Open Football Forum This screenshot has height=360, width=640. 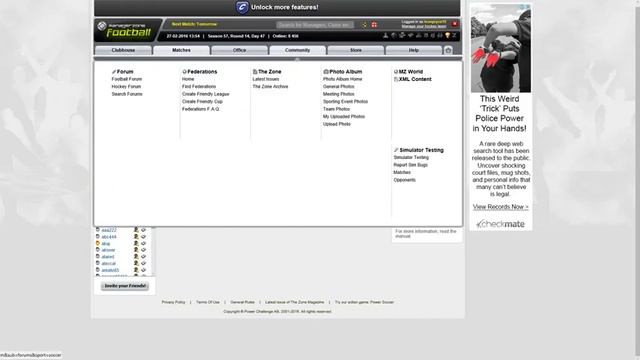[127, 79]
